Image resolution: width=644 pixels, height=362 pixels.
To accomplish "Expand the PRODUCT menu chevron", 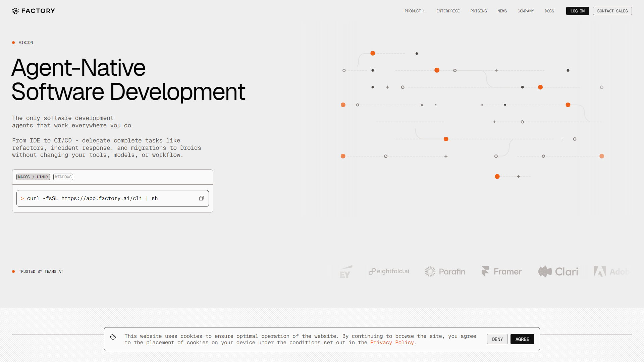I will pyautogui.click(x=424, y=11).
